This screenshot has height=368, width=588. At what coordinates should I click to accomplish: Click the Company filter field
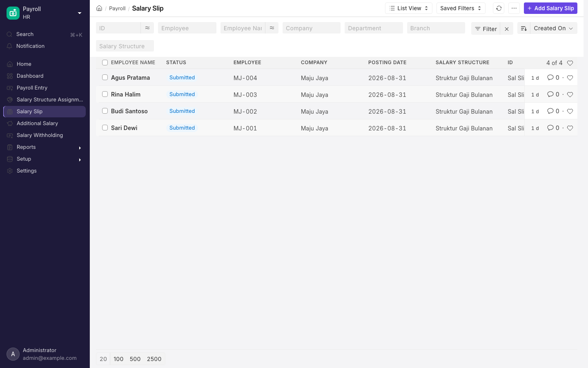(x=312, y=28)
